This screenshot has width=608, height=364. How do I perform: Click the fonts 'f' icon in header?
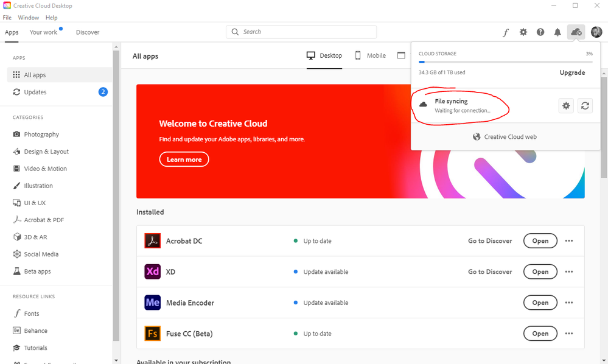coord(506,33)
